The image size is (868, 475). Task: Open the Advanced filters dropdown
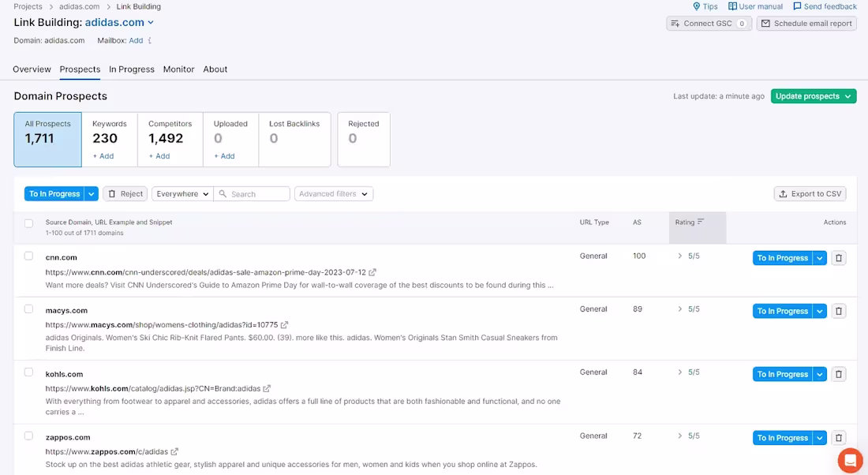tap(333, 193)
